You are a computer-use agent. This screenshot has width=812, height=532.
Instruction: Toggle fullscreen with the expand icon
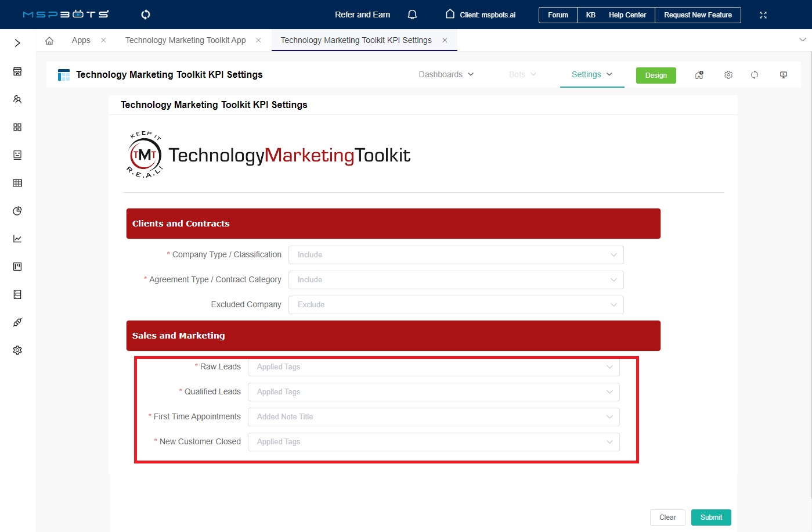(x=763, y=14)
